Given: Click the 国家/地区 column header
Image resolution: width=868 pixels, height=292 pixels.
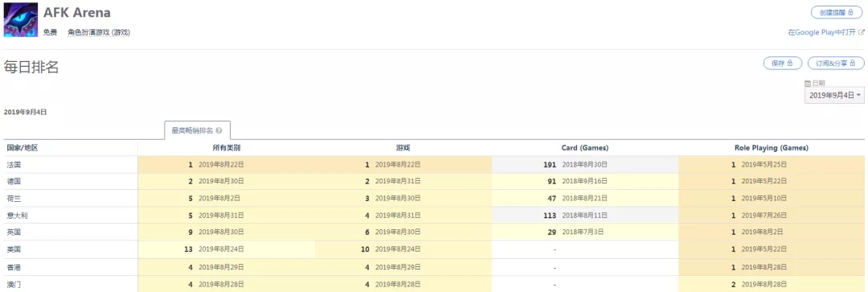Looking at the screenshot, I should [23, 148].
